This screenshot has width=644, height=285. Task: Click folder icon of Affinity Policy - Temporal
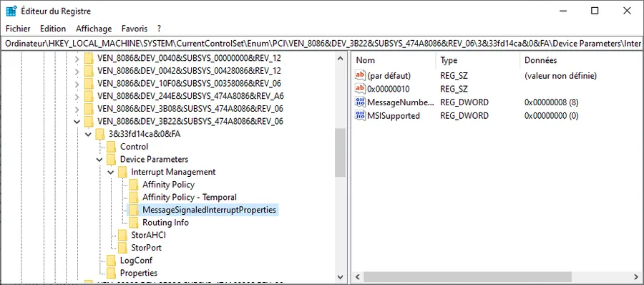[134, 198]
